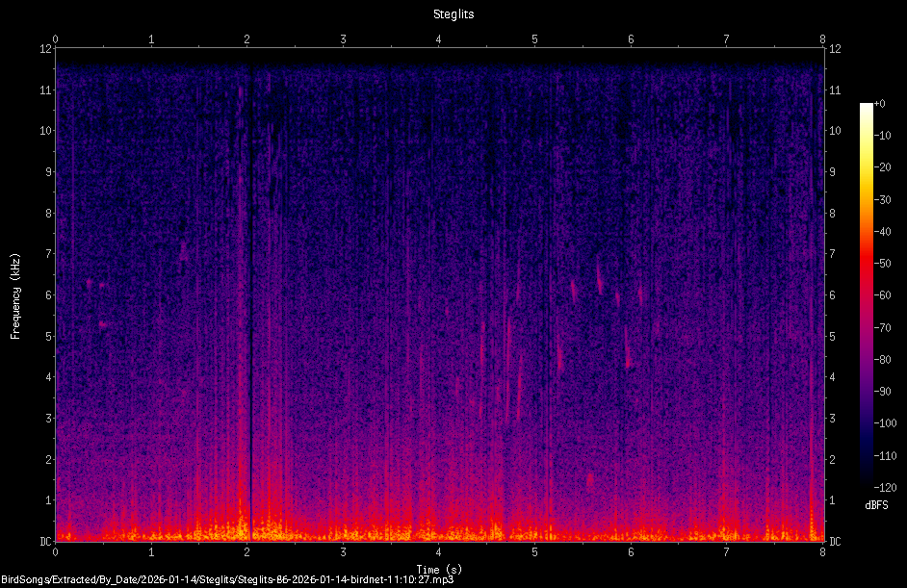Click the 4 second mark on top axis

(438, 39)
